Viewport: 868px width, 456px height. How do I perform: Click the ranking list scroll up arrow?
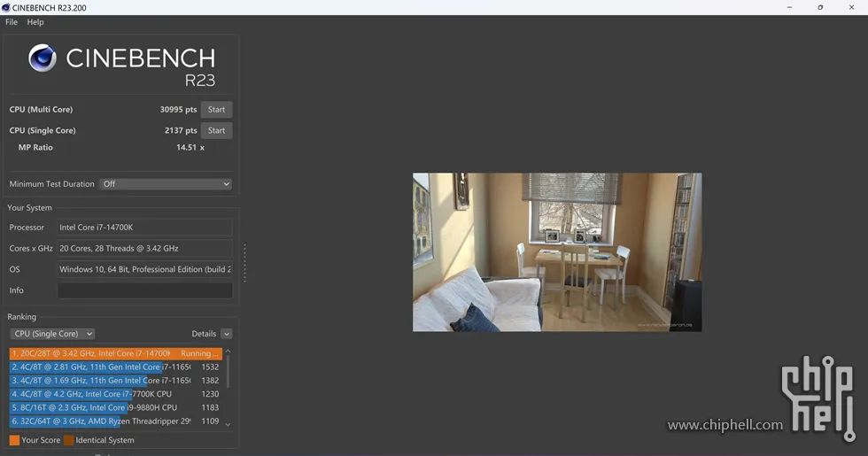coord(228,352)
